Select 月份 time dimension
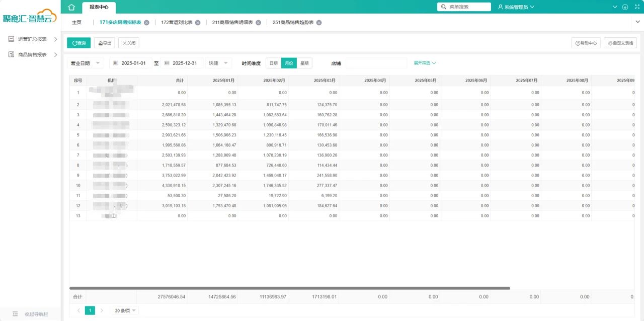 pyautogui.click(x=288, y=63)
